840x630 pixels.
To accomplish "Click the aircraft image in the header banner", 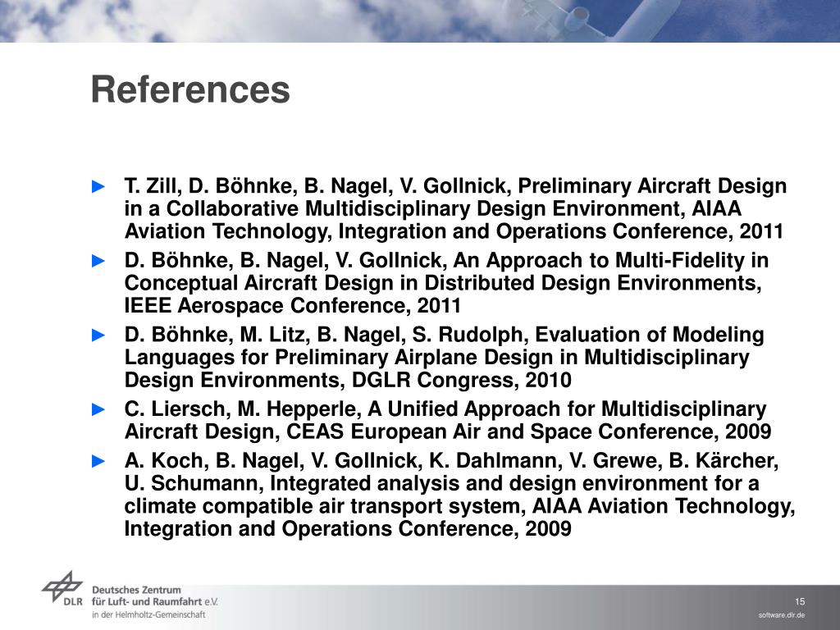I will [x=600, y=19].
